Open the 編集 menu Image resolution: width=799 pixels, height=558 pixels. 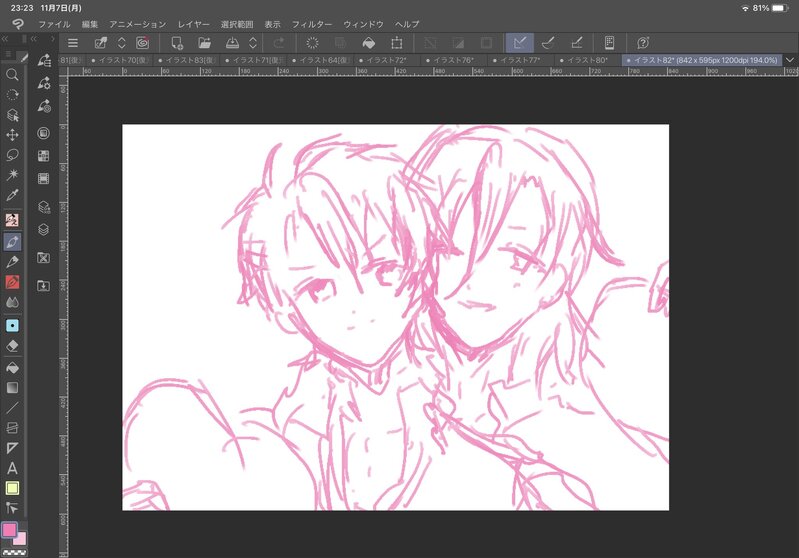pos(90,24)
